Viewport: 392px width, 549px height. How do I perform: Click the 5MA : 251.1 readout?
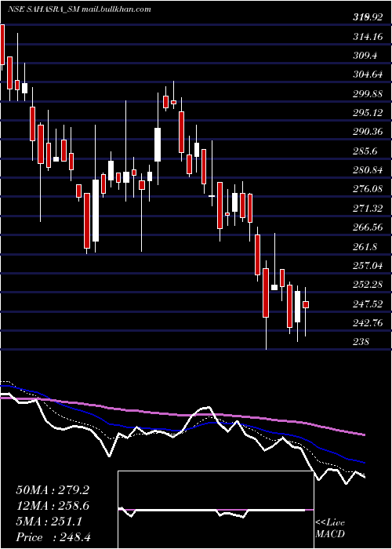click(x=49, y=522)
